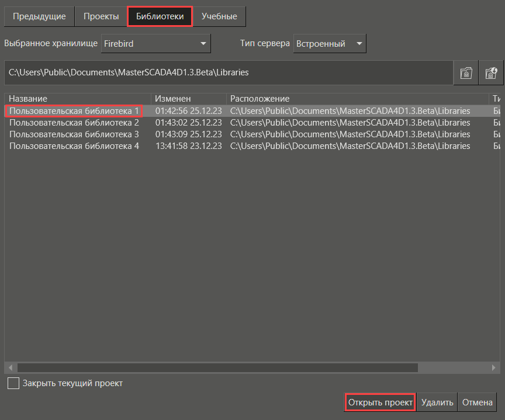
Task: Click the library storage path field
Action: coord(228,73)
